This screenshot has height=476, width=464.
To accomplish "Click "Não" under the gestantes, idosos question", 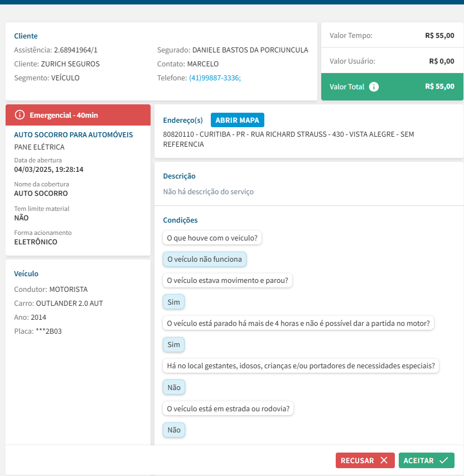I will click(x=174, y=387).
